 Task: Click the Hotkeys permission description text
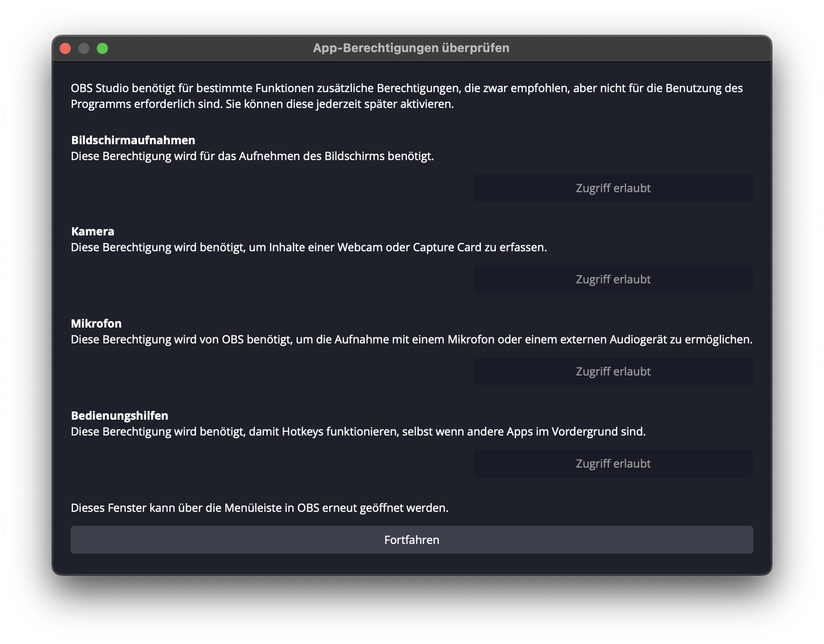[358, 432]
